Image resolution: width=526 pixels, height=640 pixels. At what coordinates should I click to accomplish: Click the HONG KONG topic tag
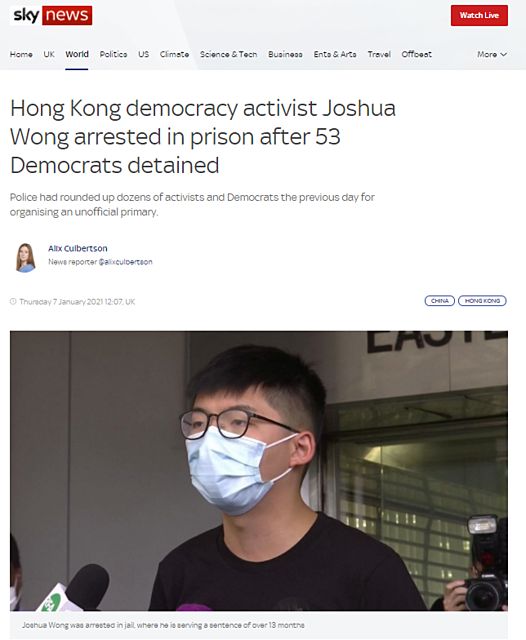click(482, 301)
